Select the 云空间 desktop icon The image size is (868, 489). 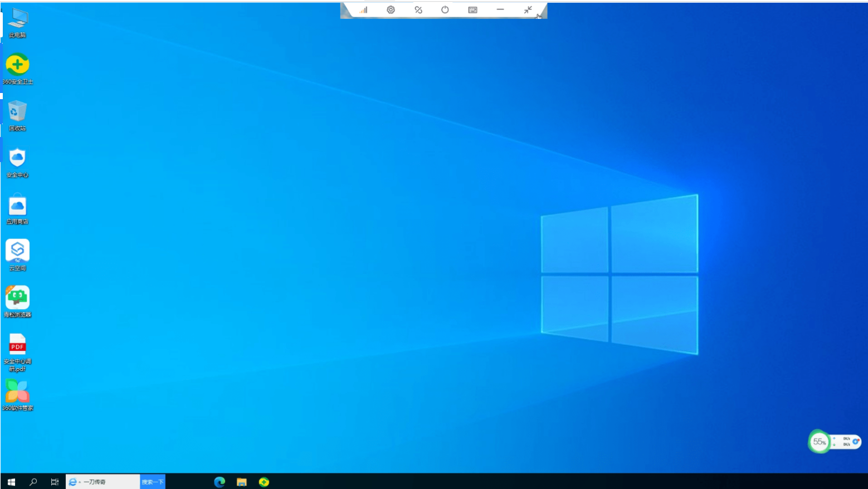18,256
